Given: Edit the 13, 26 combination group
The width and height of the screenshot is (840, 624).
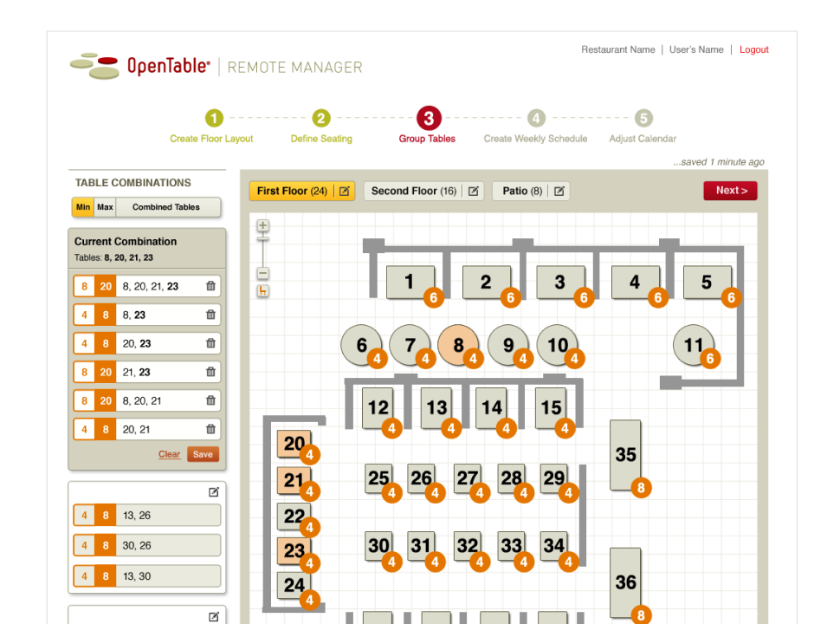Looking at the screenshot, I should [214, 492].
